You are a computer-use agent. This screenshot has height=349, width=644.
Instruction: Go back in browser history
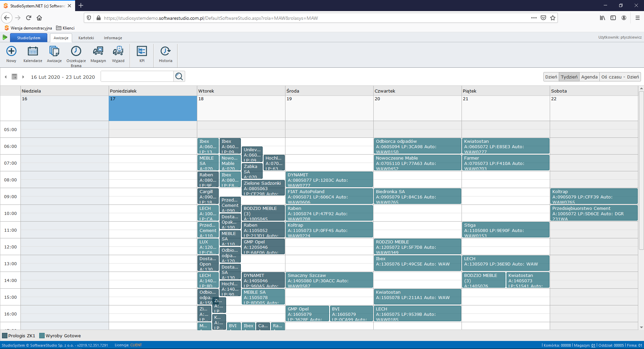point(7,18)
